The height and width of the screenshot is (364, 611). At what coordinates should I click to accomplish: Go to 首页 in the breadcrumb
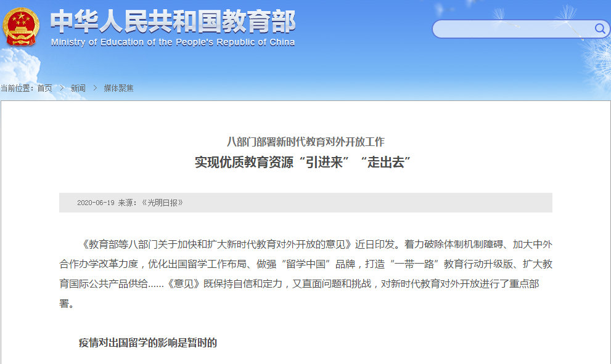click(x=44, y=88)
